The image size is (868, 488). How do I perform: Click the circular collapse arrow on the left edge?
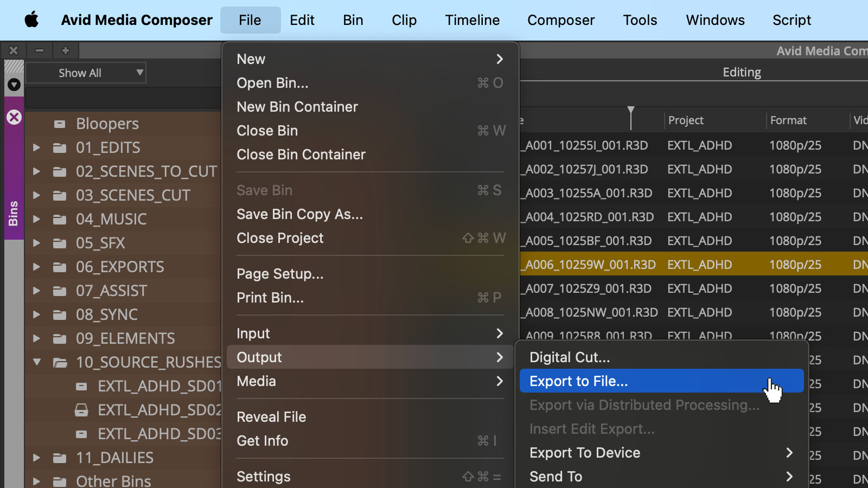click(14, 85)
